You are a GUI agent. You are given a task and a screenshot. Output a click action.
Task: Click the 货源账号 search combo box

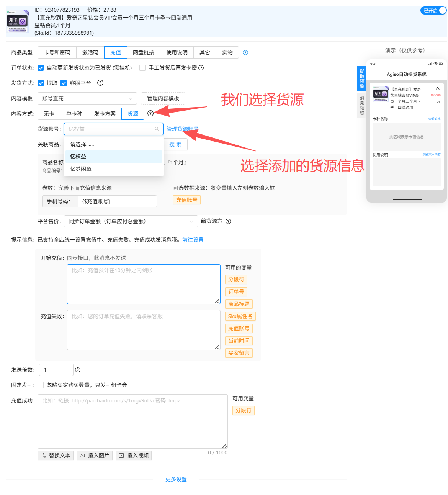tap(114, 129)
